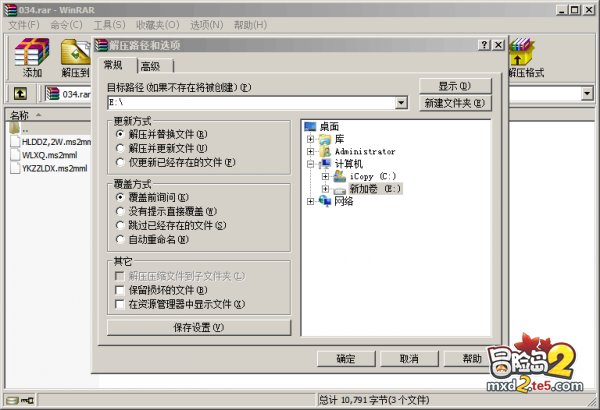The image size is (600, 410).
Task: Click the dialog help question mark button
Action: pyautogui.click(x=484, y=45)
